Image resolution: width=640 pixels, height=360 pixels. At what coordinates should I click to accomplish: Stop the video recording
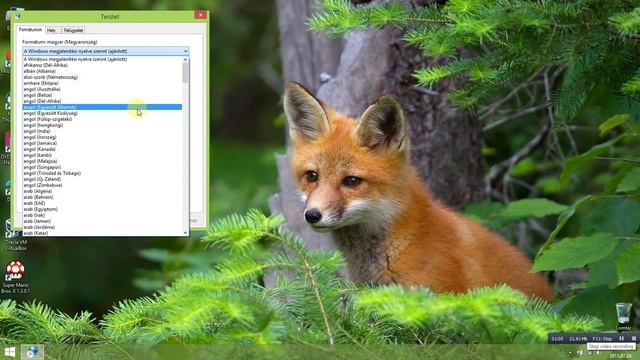(633, 338)
